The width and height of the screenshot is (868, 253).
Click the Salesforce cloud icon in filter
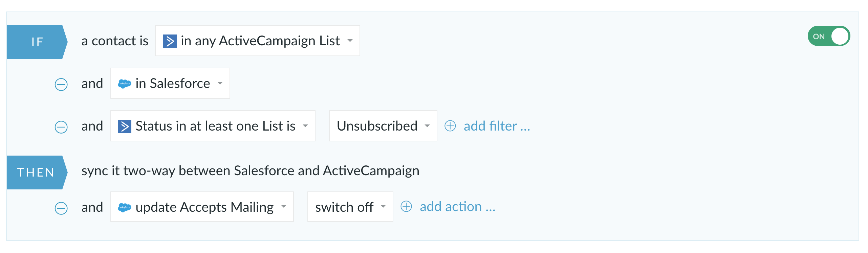coord(125,84)
